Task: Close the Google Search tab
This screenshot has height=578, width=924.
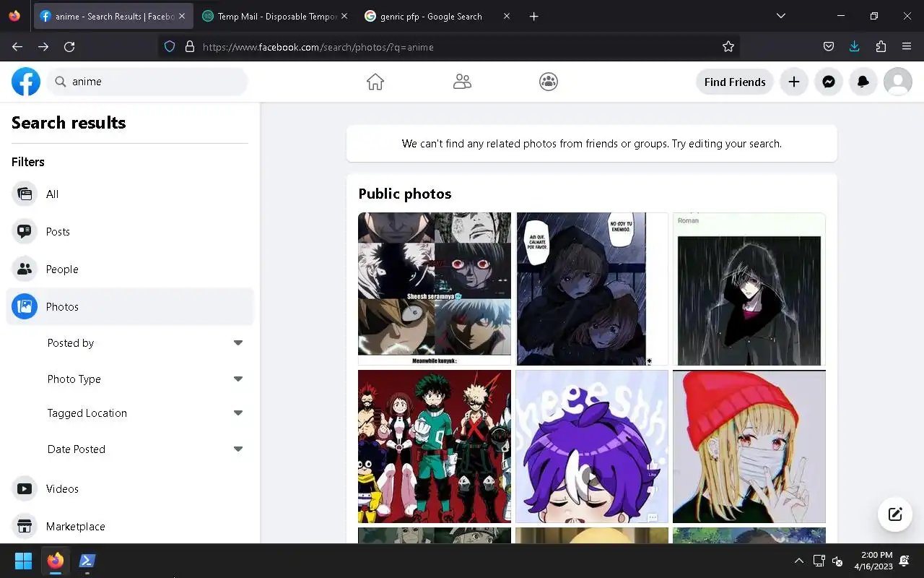Action: click(x=506, y=16)
